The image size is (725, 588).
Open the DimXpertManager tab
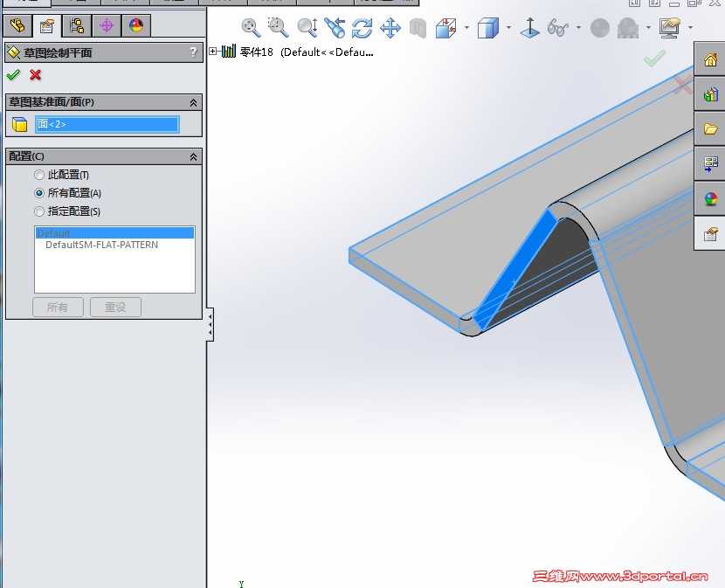point(107,25)
